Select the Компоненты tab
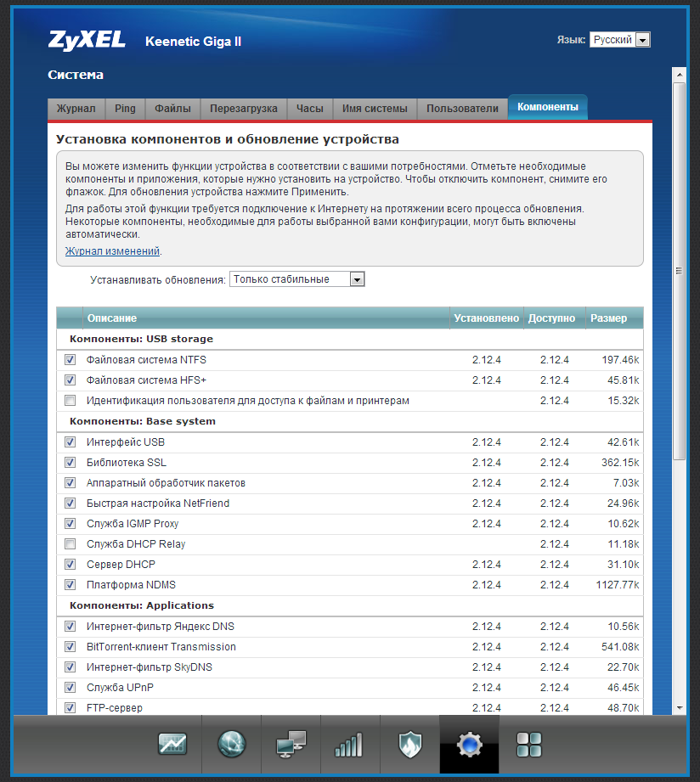 pos(548,107)
